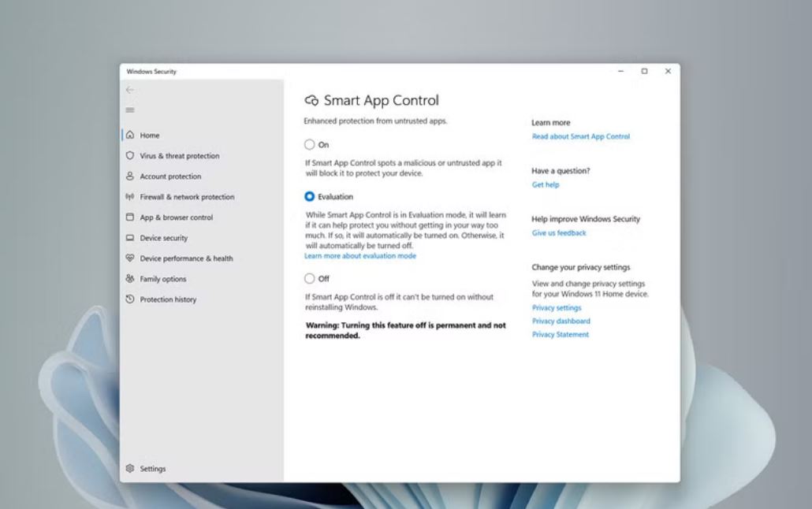Click the Protection history clock icon

[x=130, y=299]
